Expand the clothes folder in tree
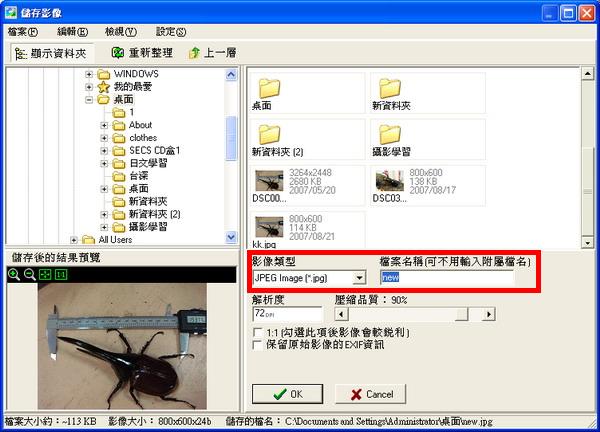 pos(105,138)
